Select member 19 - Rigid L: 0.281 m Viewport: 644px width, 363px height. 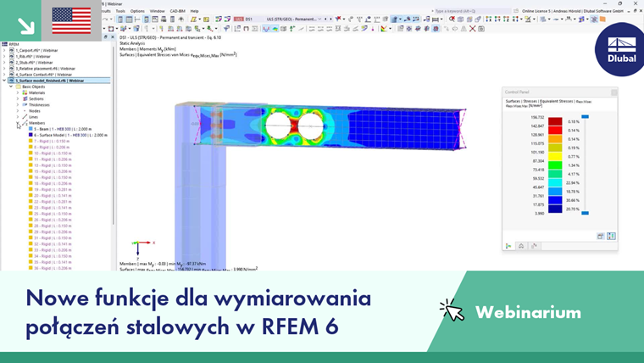click(53, 189)
